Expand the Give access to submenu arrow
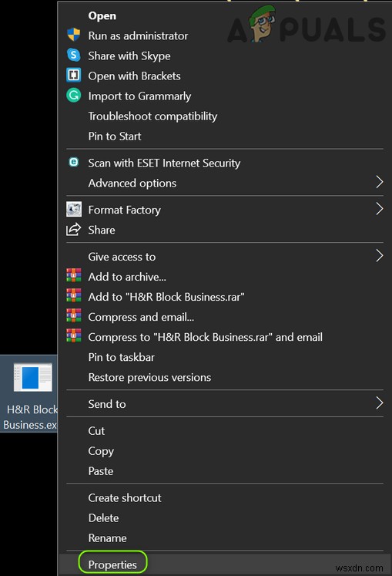Screen dimensions: 392x576 click(x=380, y=256)
